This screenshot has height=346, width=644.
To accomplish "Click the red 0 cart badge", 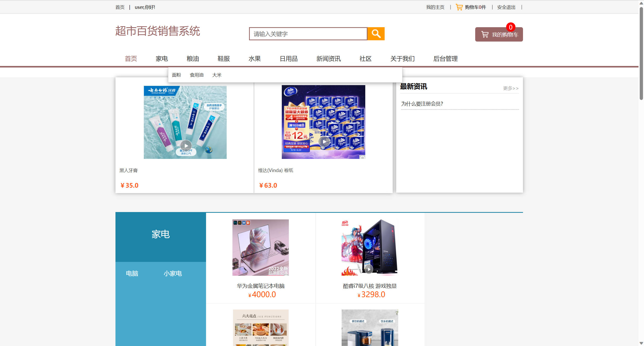I will pyautogui.click(x=510, y=27).
